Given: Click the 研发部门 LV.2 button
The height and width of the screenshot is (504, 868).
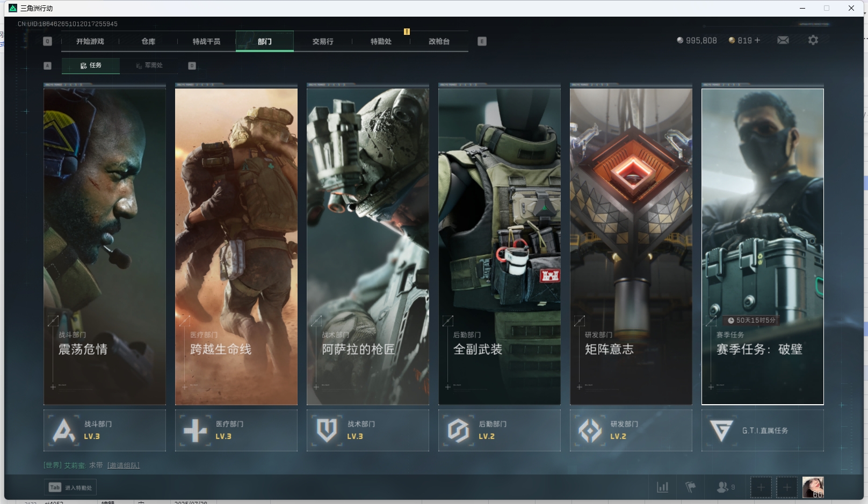Looking at the screenshot, I should pos(631,430).
